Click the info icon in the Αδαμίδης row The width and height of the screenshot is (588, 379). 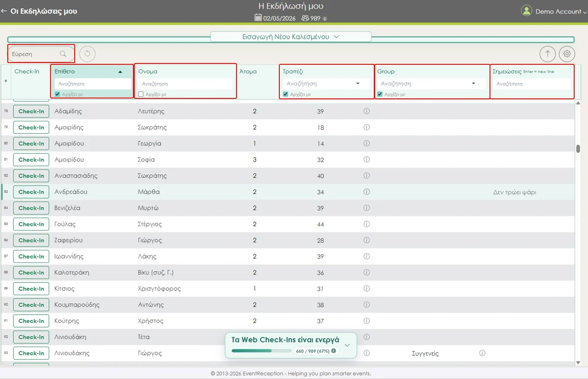click(x=367, y=111)
